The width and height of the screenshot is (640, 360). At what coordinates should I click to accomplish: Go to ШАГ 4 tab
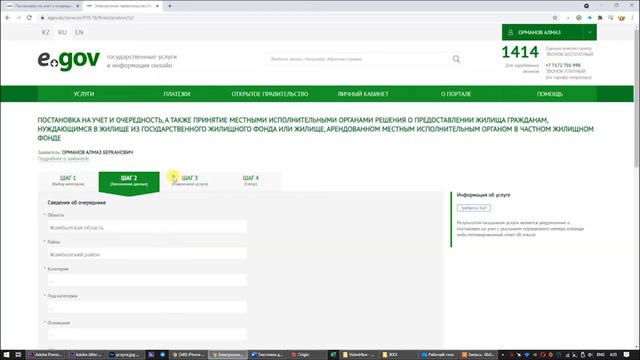[251, 181]
